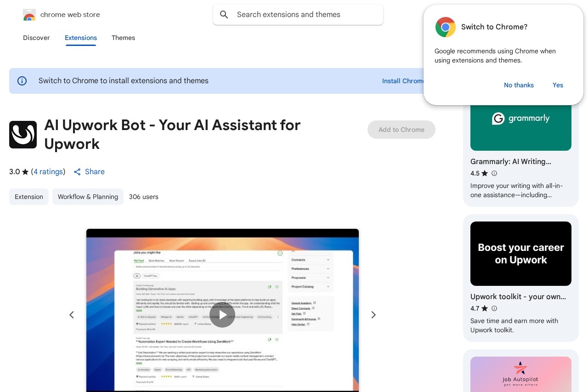Open the Discover tab
Viewport: 588px width, 392px height.
click(x=36, y=38)
